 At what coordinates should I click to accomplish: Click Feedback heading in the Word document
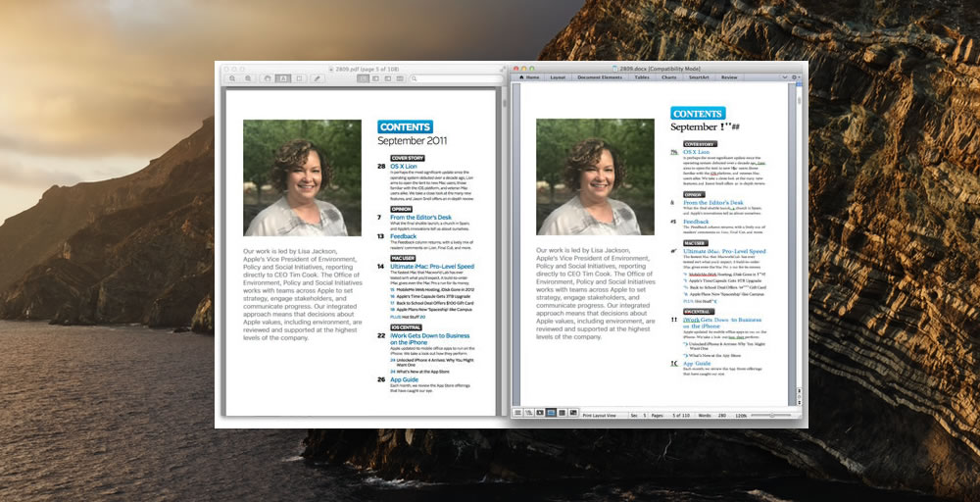pos(696,222)
